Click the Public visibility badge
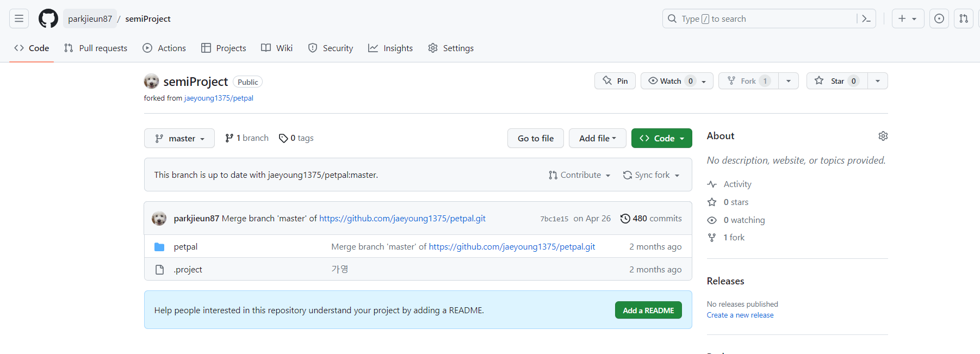980x354 pixels. [248, 82]
